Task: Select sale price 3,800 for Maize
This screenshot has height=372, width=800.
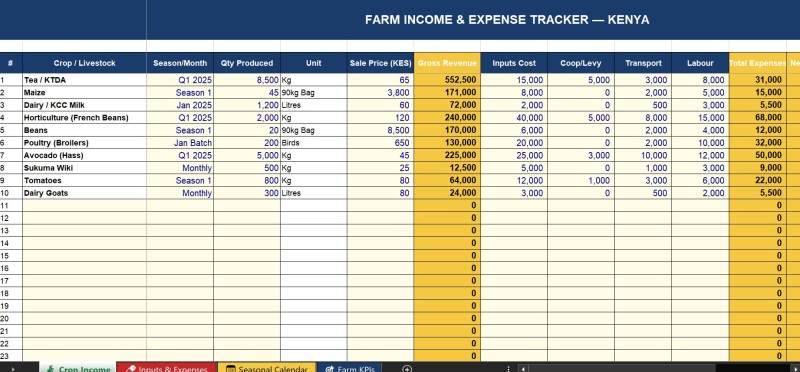Action: click(x=381, y=93)
